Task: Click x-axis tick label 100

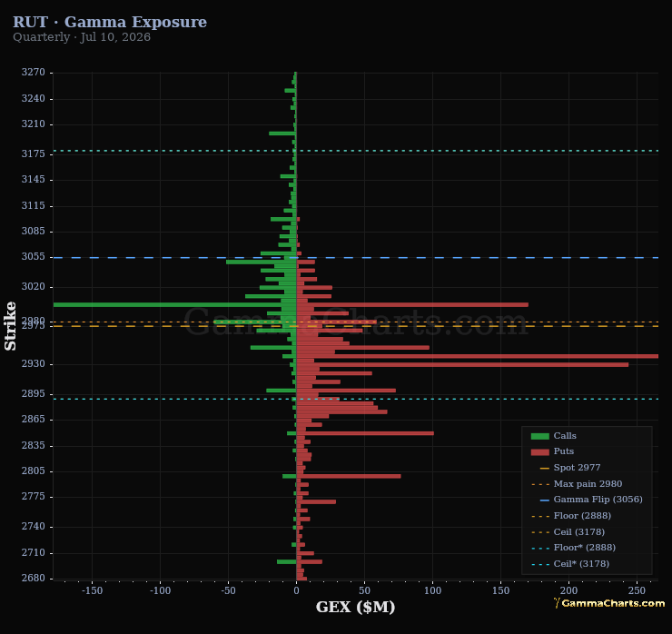Action: (x=432, y=590)
